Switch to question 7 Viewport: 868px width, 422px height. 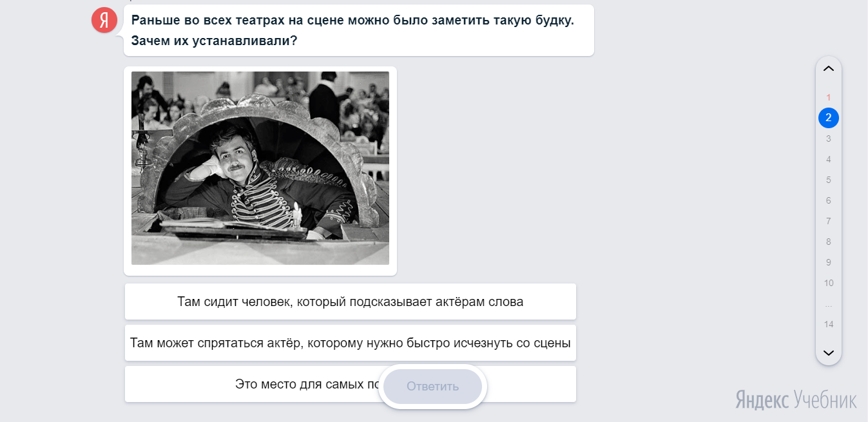coord(828,221)
